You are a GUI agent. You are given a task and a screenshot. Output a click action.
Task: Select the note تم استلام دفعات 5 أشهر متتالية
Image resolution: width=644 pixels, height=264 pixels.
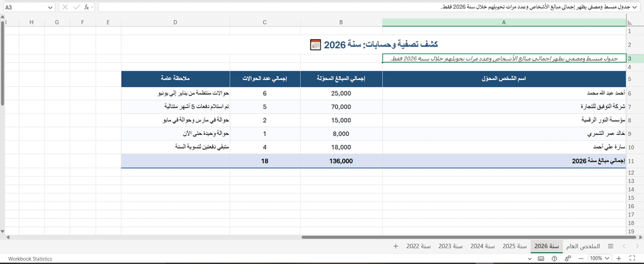click(x=175, y=107)
